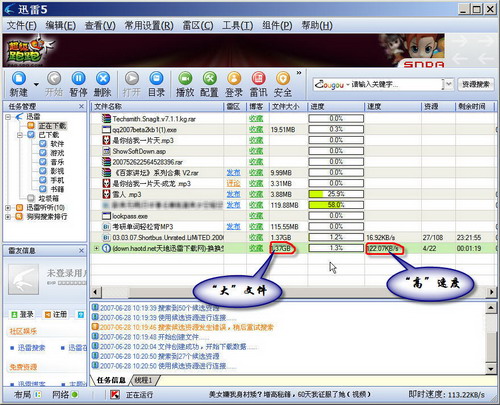Open the 帮助(H) menu
Screen dimensions: 500x405
pos(317,25)
